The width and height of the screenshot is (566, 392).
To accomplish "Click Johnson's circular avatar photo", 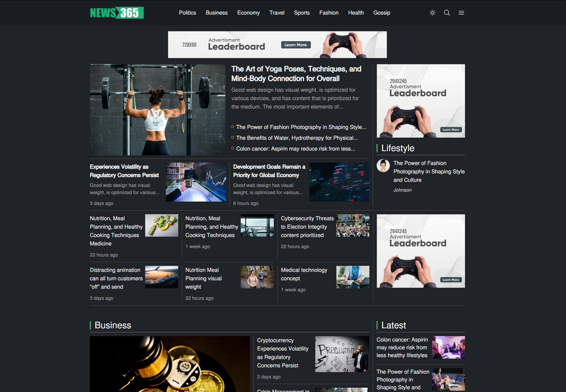I will [383, 165].
